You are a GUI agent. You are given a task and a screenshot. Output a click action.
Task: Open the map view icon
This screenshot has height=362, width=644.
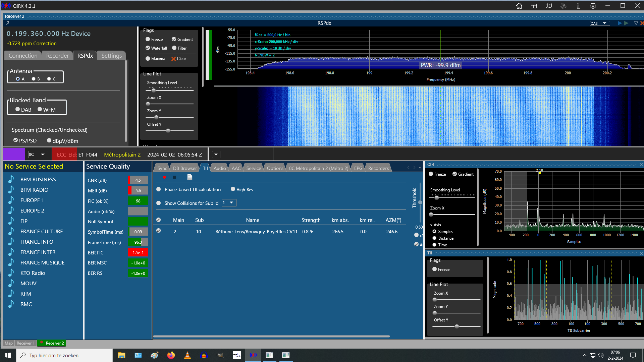point(549,6)
